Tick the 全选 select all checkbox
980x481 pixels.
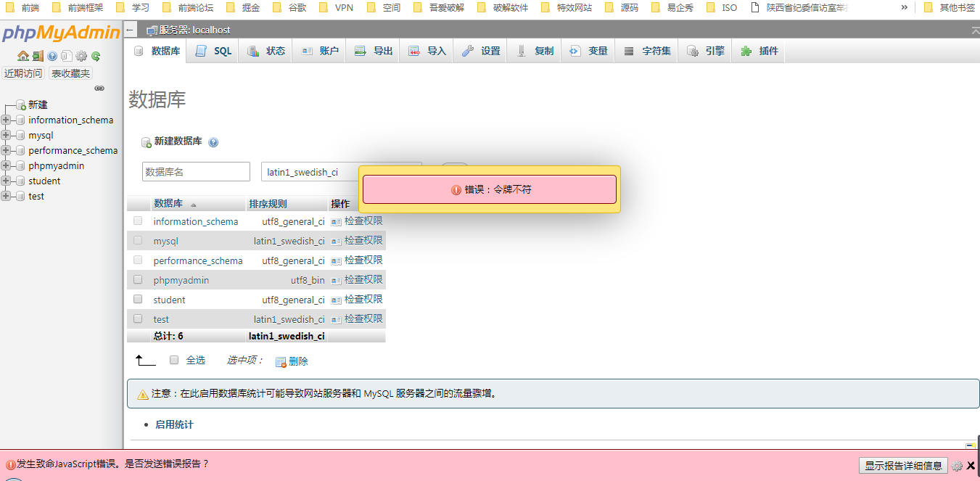click(174, 360)
